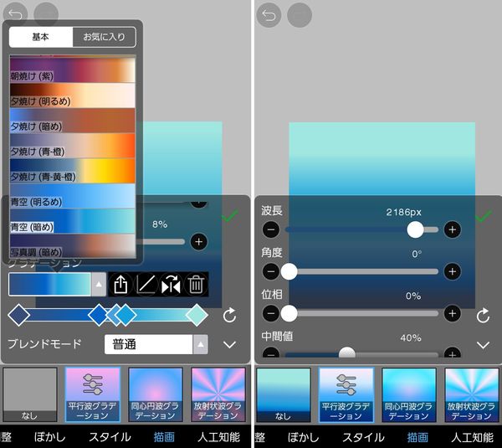
Task: Select the 同心円波グラデーション filter thumbnail on the left
Action: point(156,394)
